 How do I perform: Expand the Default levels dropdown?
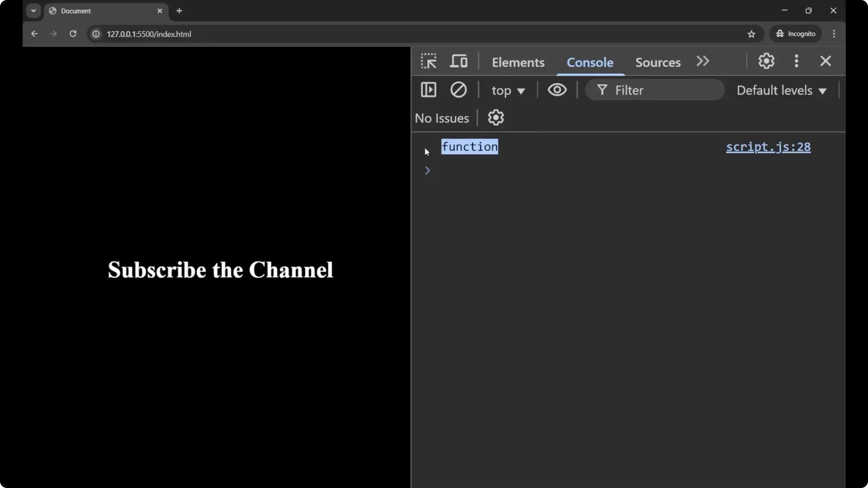pos(781,90)
